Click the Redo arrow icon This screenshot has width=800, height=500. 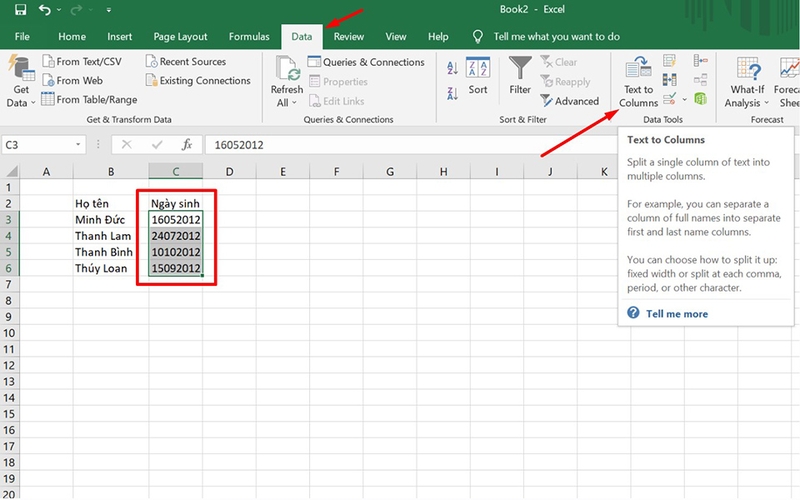77,10
